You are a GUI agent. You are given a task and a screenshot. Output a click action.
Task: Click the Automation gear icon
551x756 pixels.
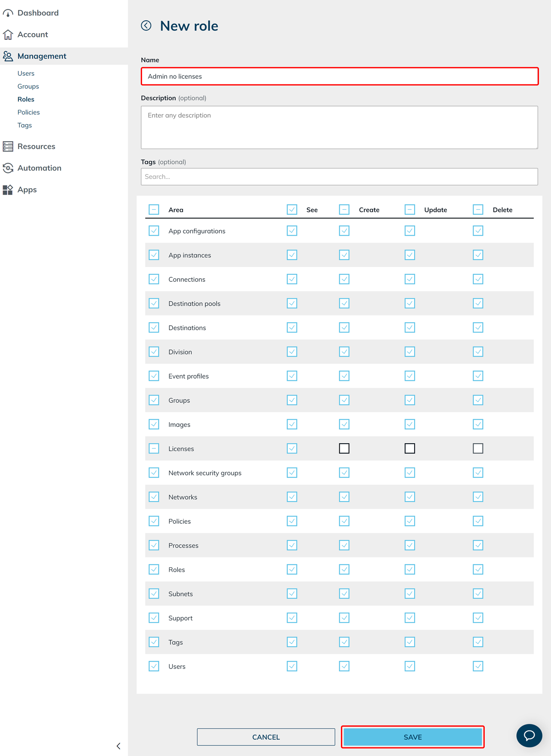tap(8, 168)
